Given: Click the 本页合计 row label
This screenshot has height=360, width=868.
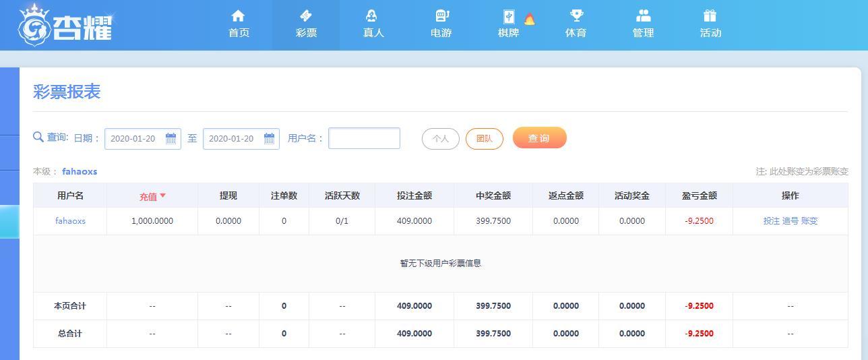Looking at the screenshot, I should click(x=70, y=305).
